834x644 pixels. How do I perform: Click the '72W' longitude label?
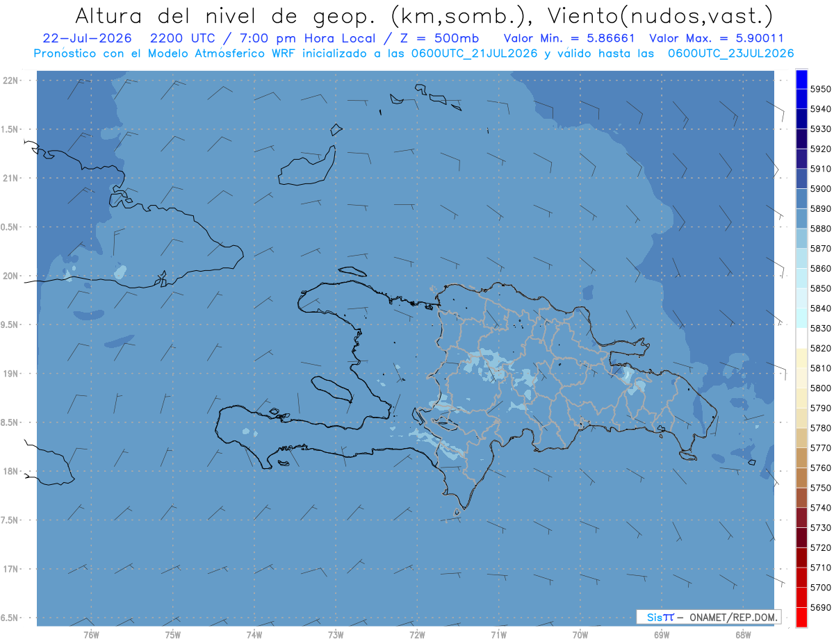coord(417,635)
